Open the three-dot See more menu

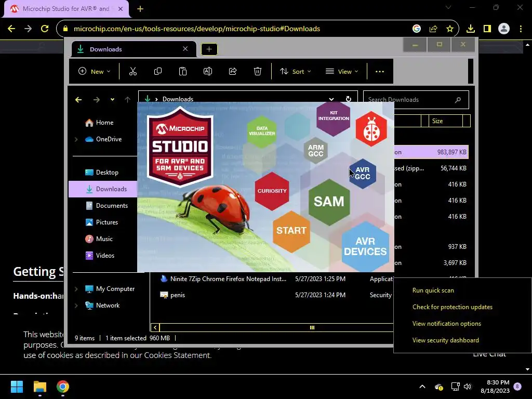click(380, 71)
